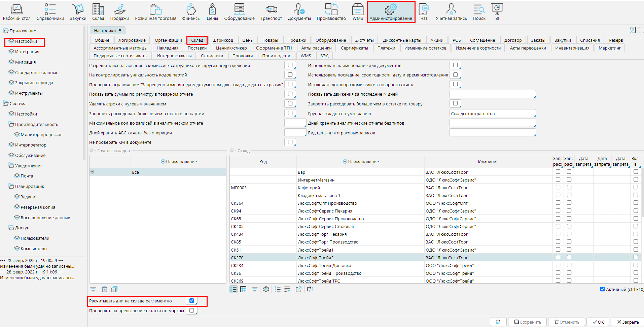Collapse the Группы складов panel

point(91,151)
